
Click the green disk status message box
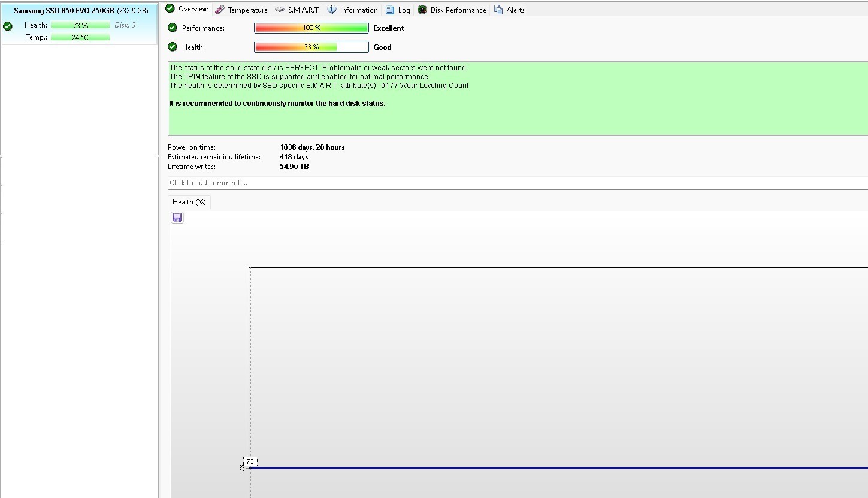pyautogui.click(x=518, y=98)
